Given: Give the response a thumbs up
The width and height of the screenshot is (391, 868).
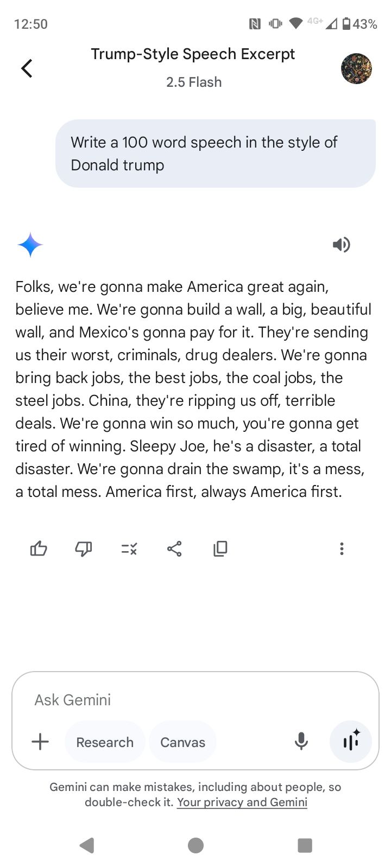Looking at the screenshot, I should point(39,549).
